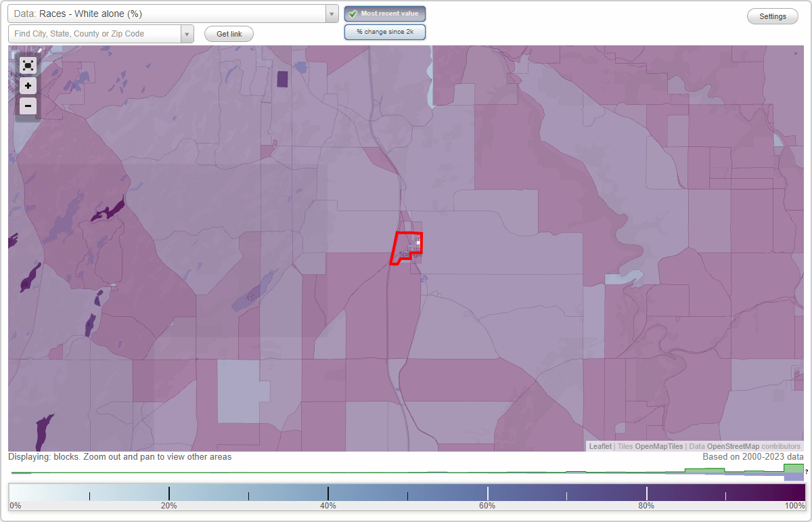Click the question mark icon beside the histogram

point(805,473)
